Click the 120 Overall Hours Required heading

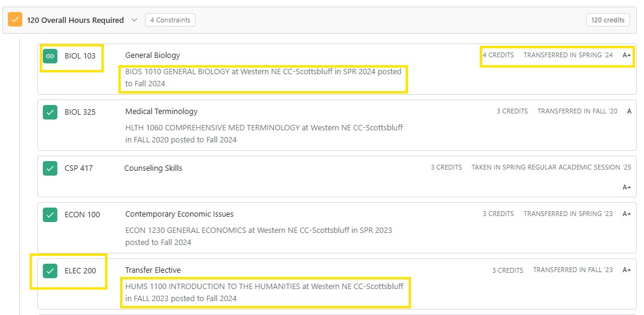tap(75, 20)
